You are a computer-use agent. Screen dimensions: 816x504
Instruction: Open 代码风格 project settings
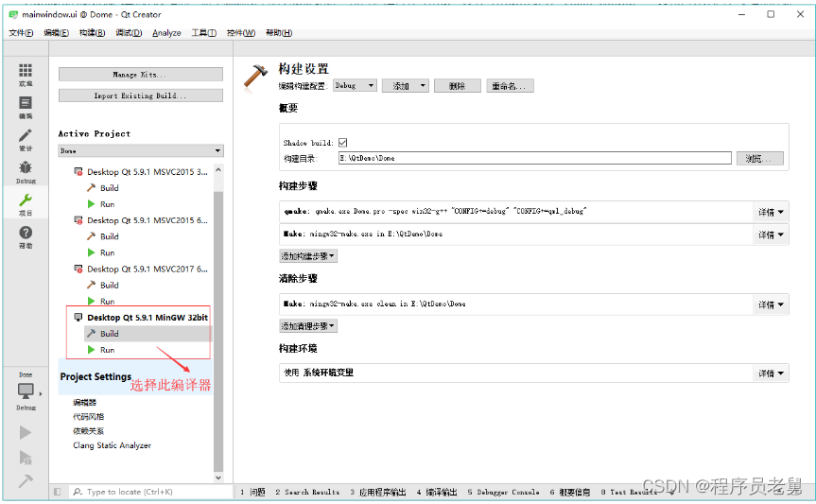[89, 416]
